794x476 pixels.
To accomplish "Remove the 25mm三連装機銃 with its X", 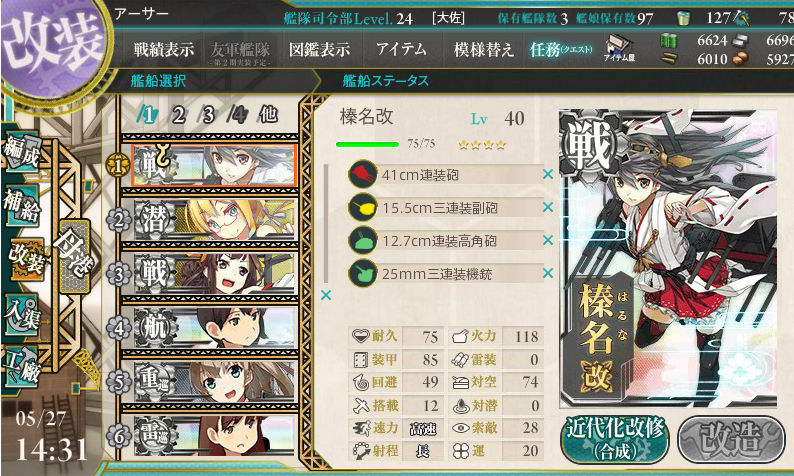I will [547, 273].
